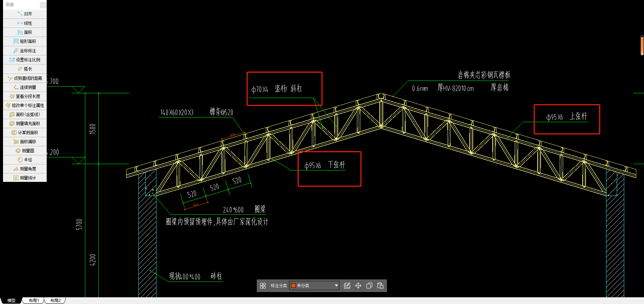
Task: Open 查看分段长度 segment length viewer
Action: point(25,96)
